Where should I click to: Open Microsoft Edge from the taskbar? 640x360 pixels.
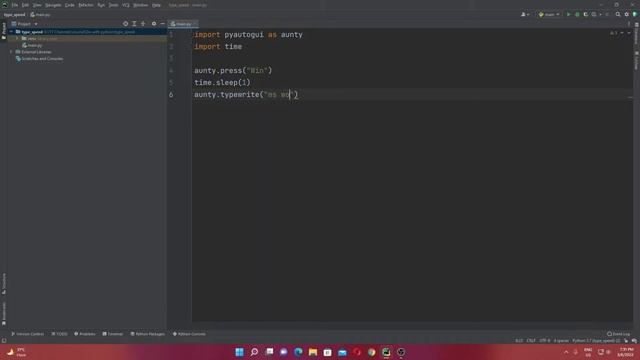[x=298, y=352]
